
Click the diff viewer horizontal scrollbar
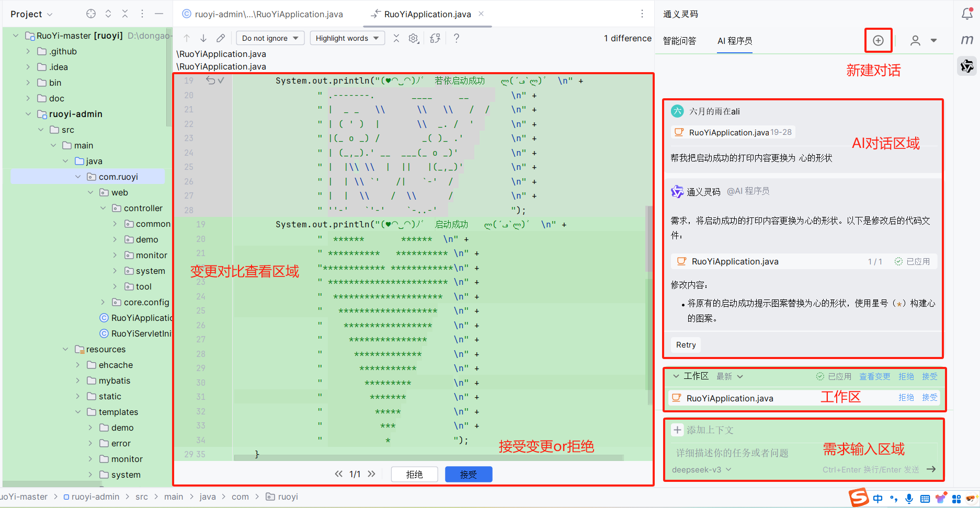(x=429, y=457)
